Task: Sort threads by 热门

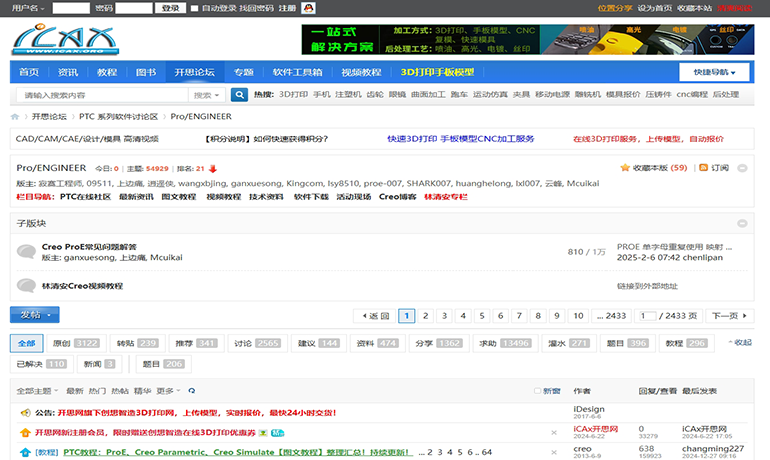Action: [97, 391]
